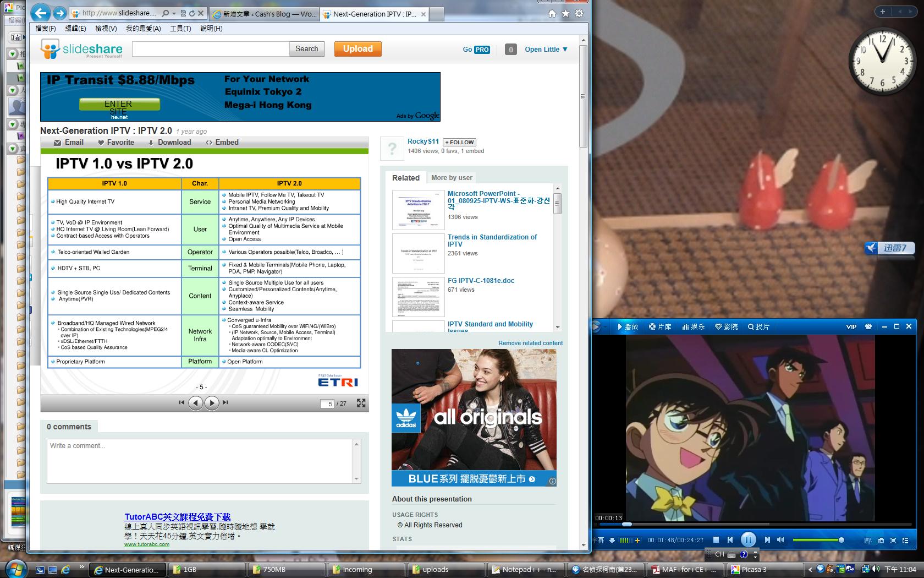Jump to the last slide icon
The width and height of the screenshot is (924, 578).
tap(225, 403)
